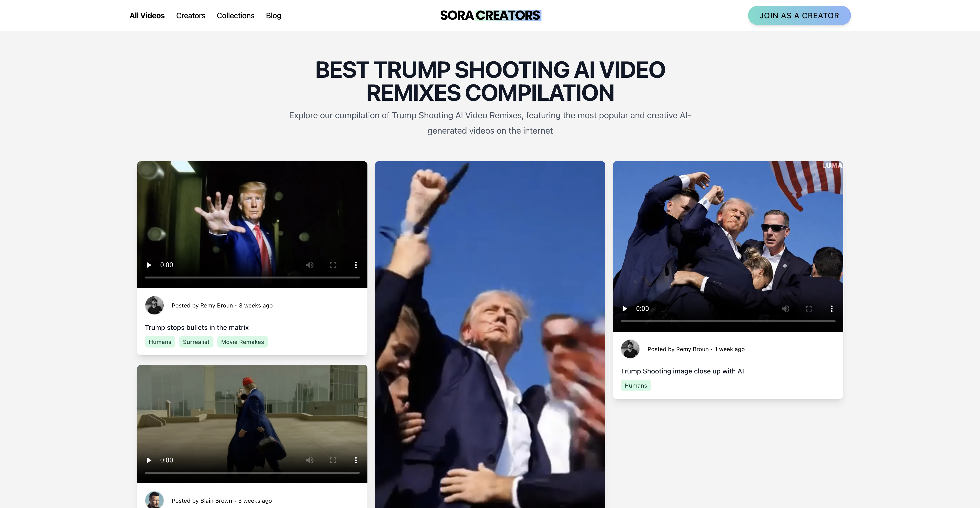
Task: Open three-dot menu on close up video
Action: [832, 309]
